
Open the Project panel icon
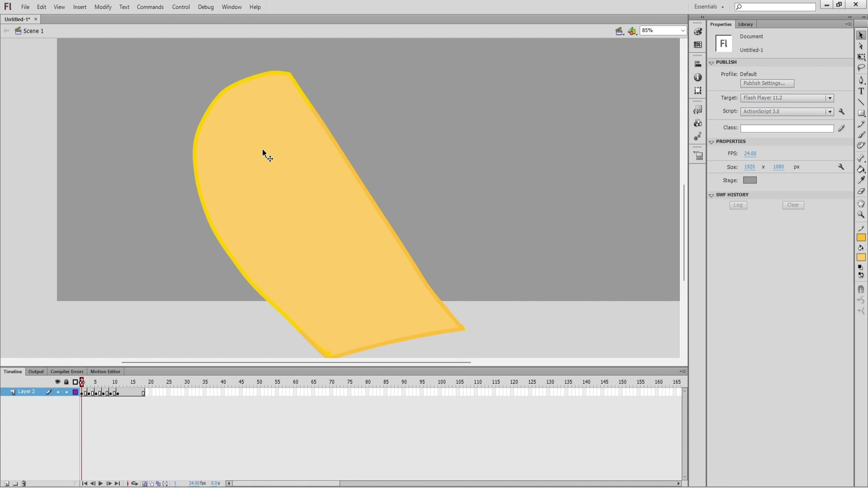[x=698, y=156]
